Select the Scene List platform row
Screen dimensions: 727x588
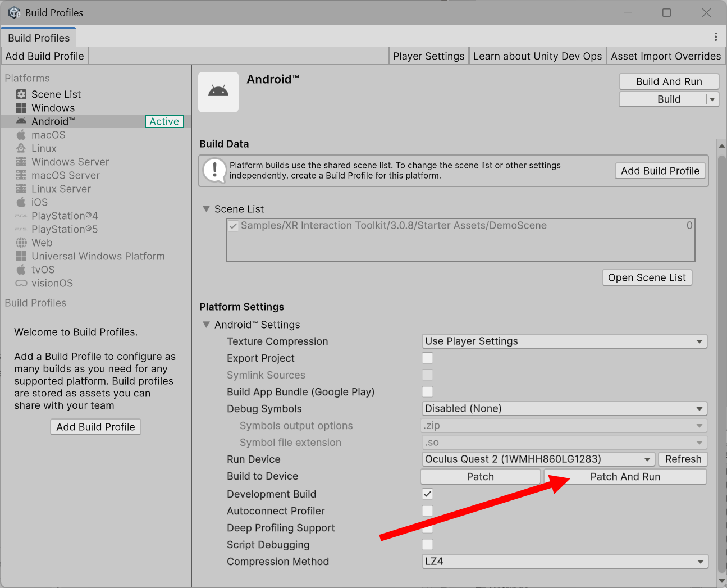coord(95,94)
